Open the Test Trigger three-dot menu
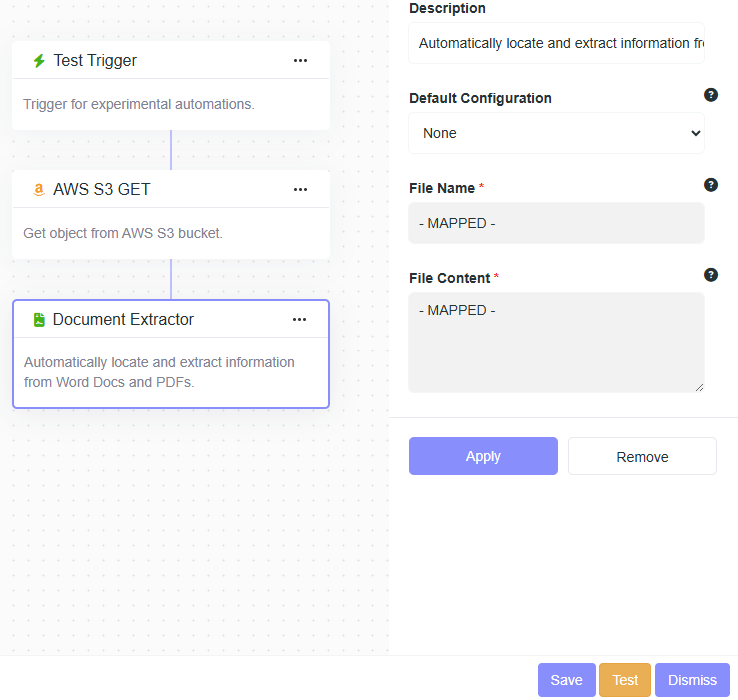This screenshot has width=738, height=700. 300,61
